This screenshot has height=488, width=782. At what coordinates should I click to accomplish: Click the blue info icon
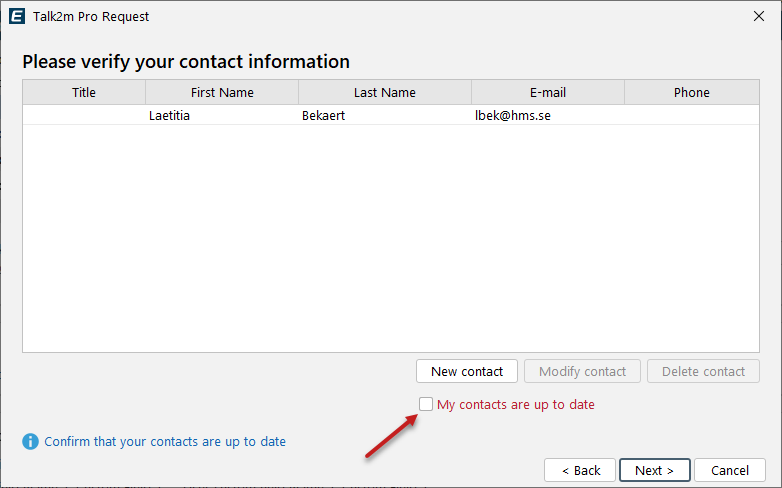click(31, 441)
